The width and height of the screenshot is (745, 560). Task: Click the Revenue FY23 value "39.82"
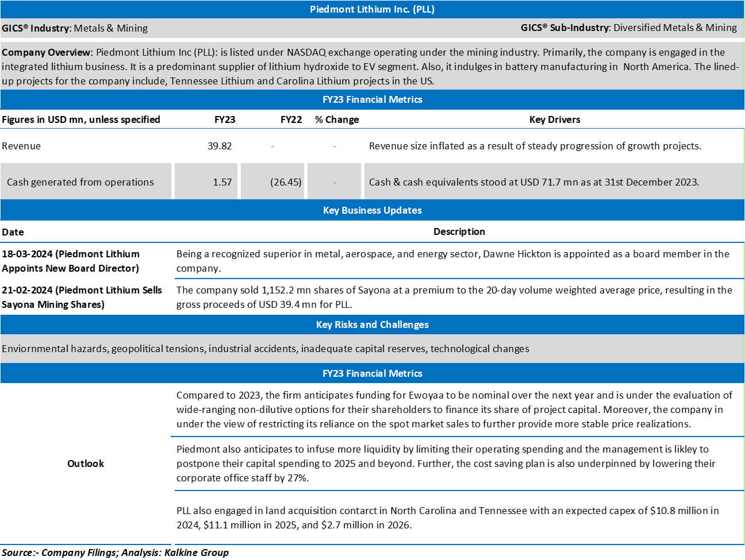220,146
